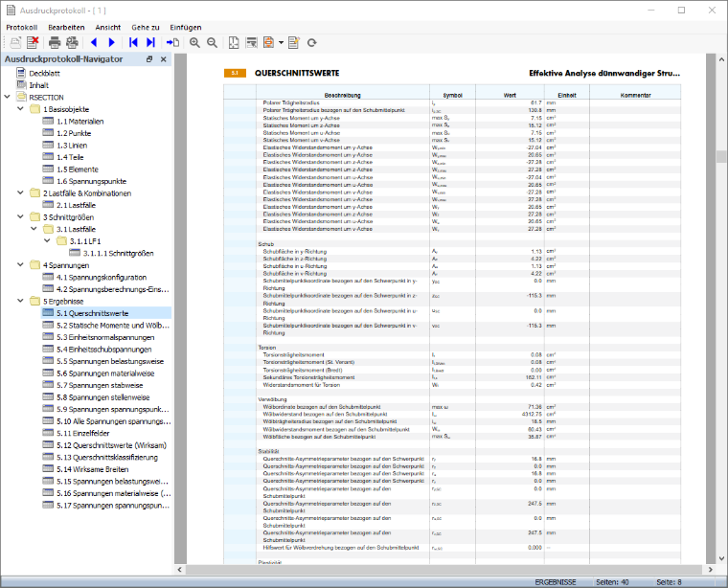Open the print settings printer-with-gear icon
The width and height of the screenshot is (728, 588).
[x=72, y=42]
